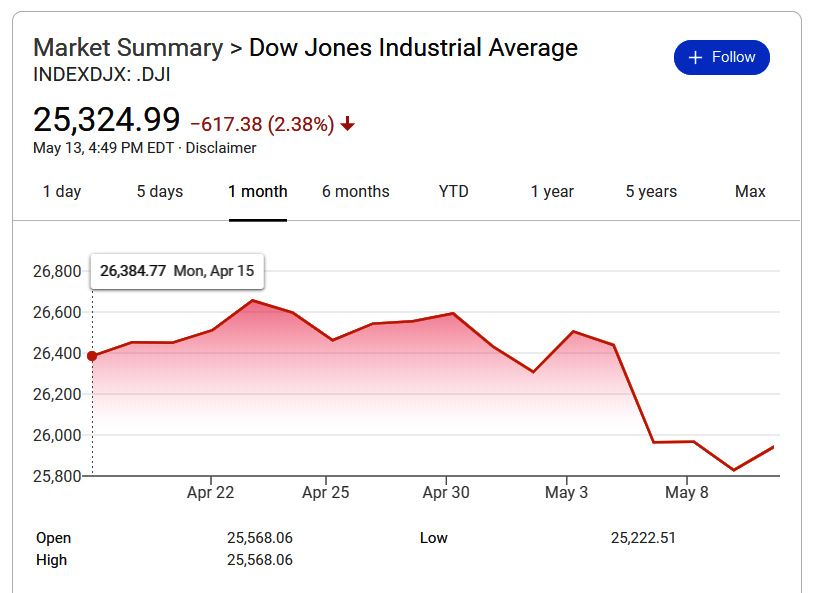Click the 26,384.77 Mon, Apr 15 tooltip
Viewport: 825px width, 593px height.
(x=177, y=270)
